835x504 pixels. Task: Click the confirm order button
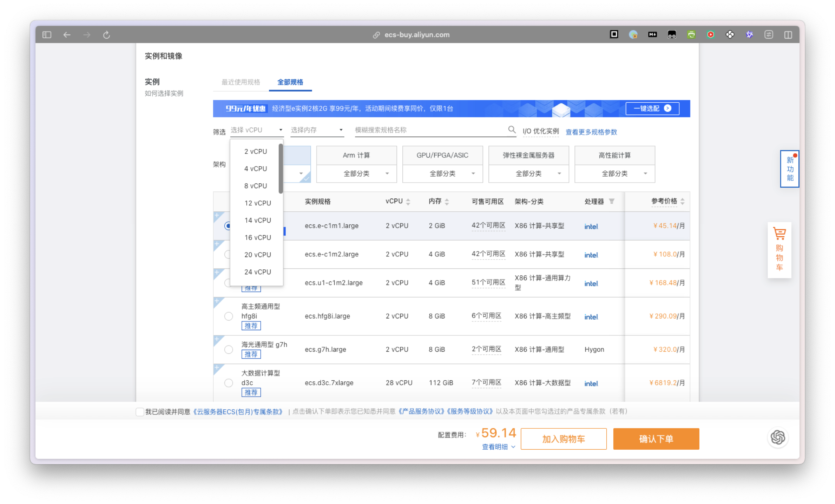[656, 439]
